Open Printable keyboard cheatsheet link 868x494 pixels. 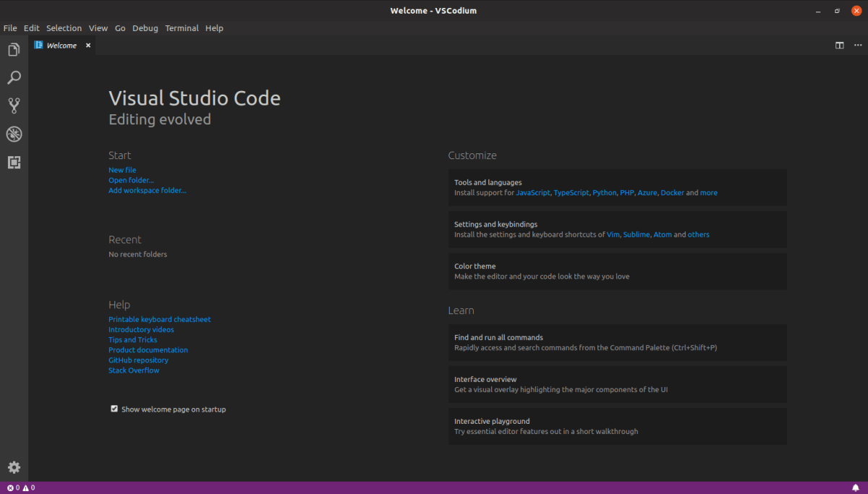coord(160,319)
